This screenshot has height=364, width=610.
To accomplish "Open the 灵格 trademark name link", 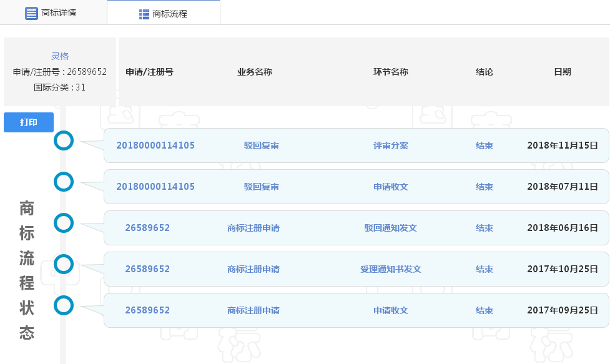I will (x=60, y=56).
